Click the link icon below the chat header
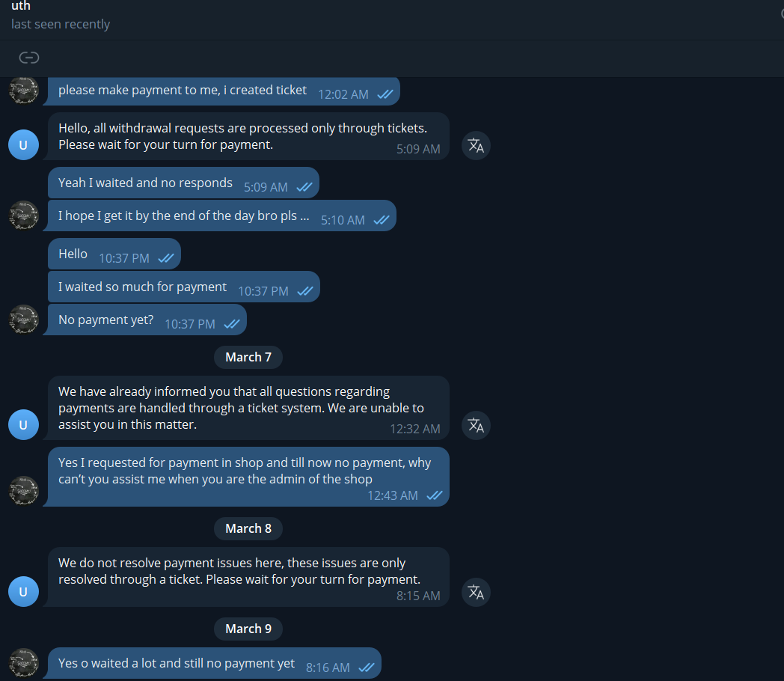Image resolution: width=784 pixels, height=681 pixels. [x=29, y=58]
